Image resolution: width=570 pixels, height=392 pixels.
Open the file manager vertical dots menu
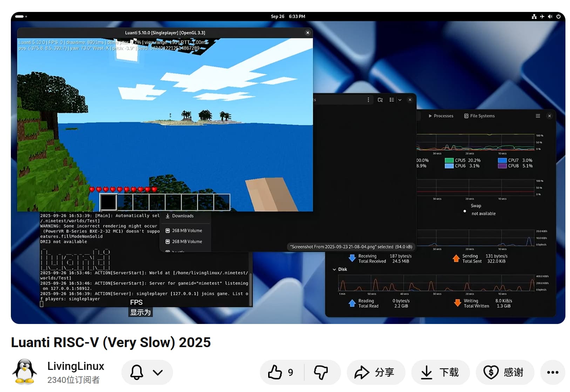point(368,100)
